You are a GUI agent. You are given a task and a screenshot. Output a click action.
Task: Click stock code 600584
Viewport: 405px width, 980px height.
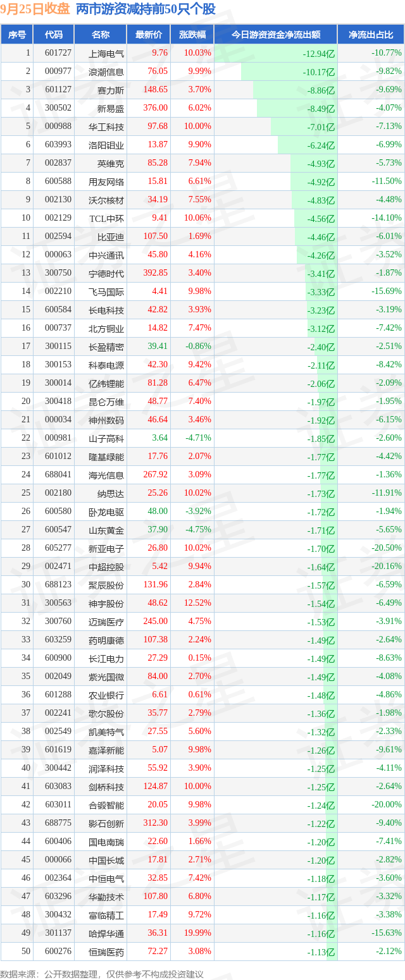pyautogui.click(x=59, y=310)
